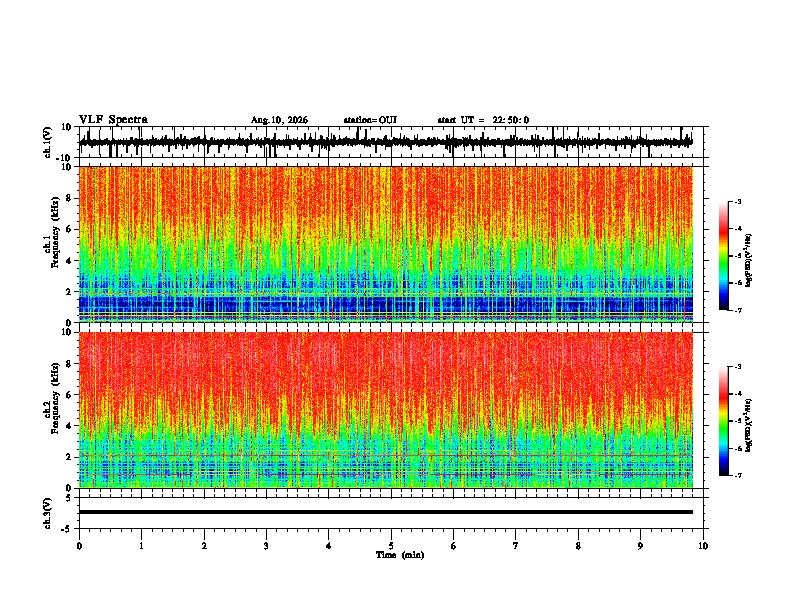The image size is (792, 612).
Task: Click the "10" label on the time axis
Action: click(703, 546)
